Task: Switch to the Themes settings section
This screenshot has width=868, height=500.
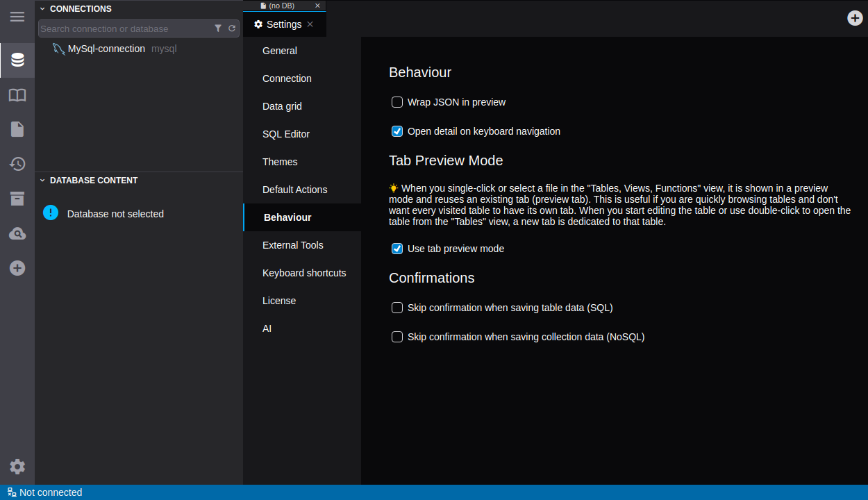Action: coord(280,162)
